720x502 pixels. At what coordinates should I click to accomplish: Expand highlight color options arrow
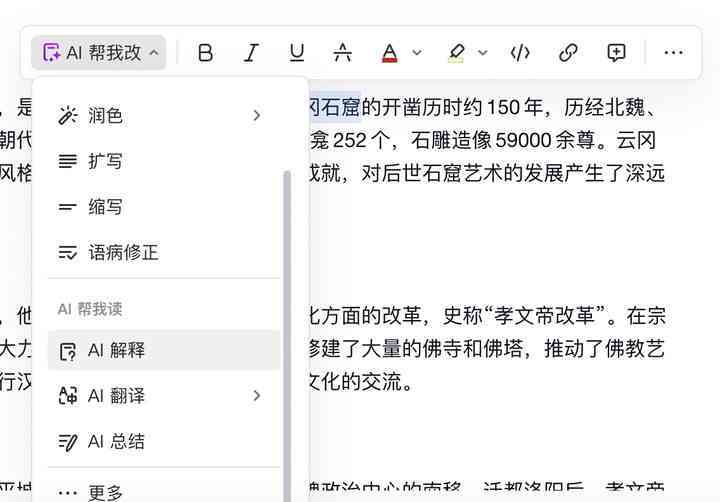coord(483,53)
